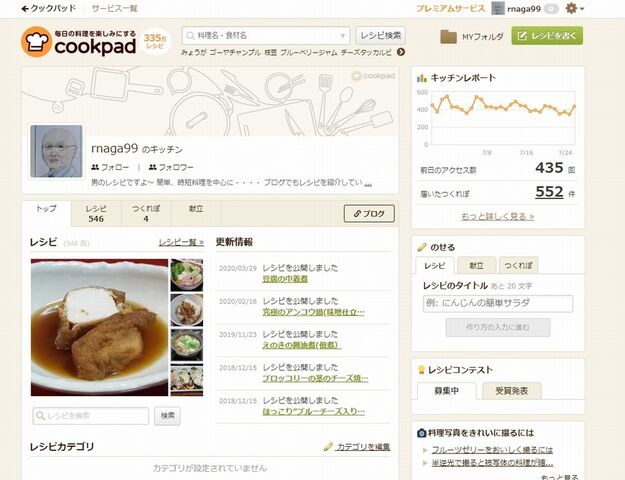Image resolution: width=625 pixels, height=480 pixels.
Task: Click the レシピを書く green button
Action: click(x=547, y=36)
